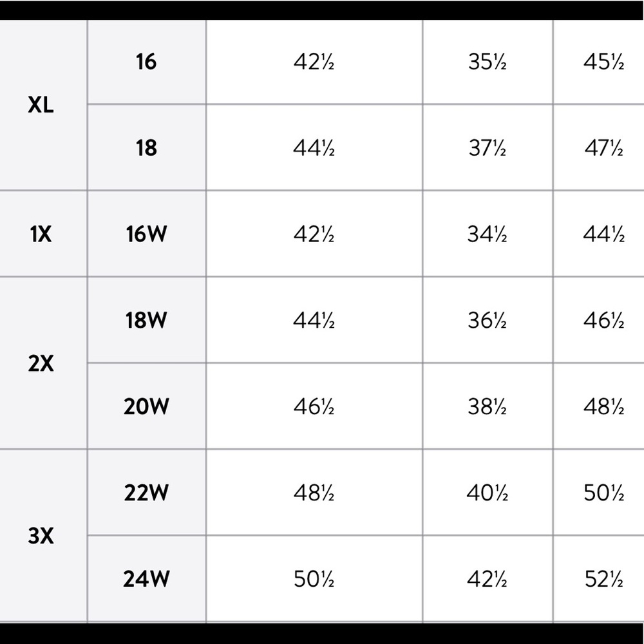Select the 52½ measurement value
The image size is (644, 644).
coord(604,579)
